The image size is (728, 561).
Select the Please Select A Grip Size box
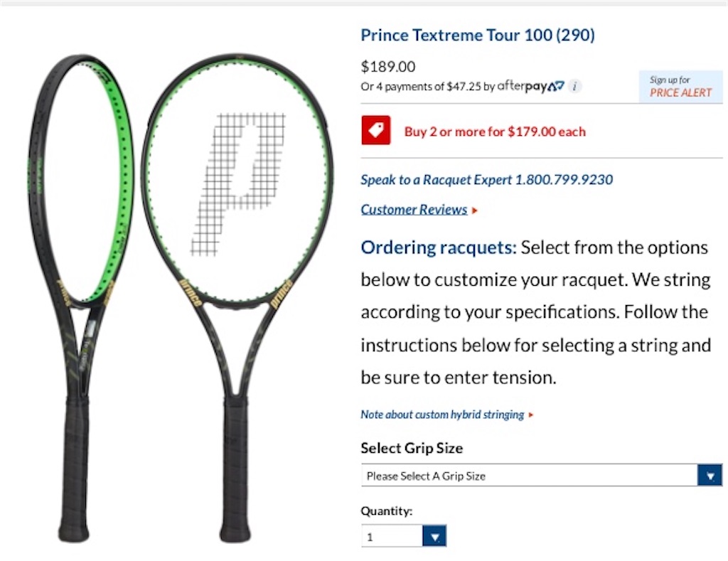coord(541,476)
